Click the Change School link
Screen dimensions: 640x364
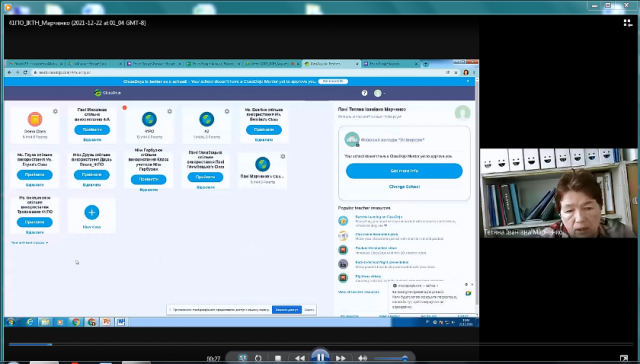[x=404, y=186]
